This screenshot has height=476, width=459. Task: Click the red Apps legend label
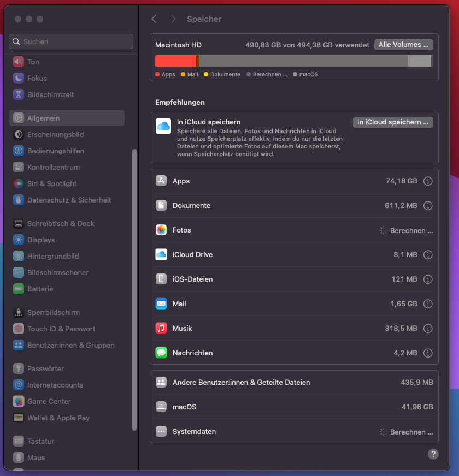(x=165, y=75)
